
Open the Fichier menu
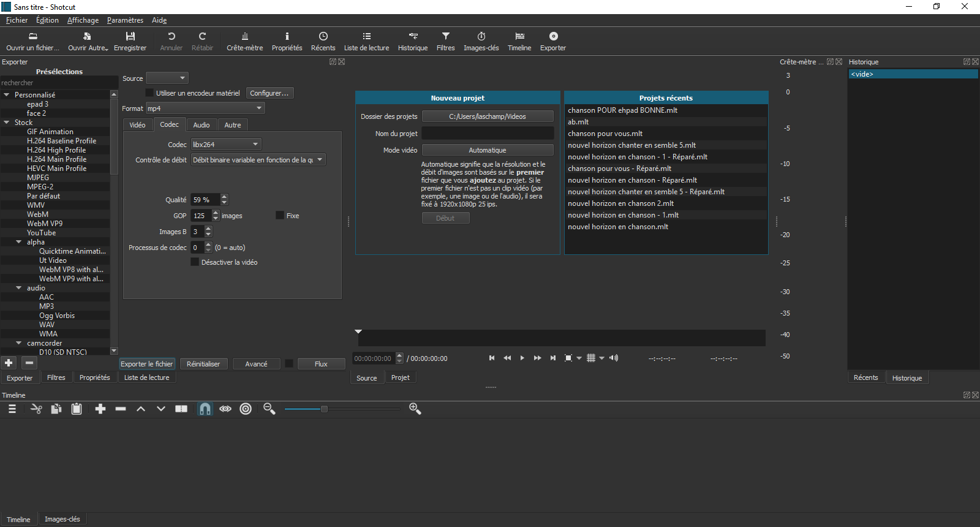point(17,20)
